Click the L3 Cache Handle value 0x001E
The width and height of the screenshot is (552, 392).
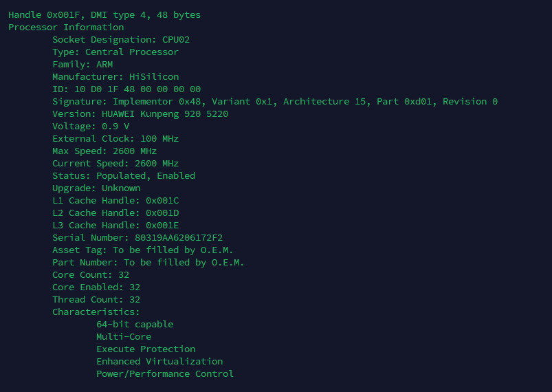162,225
